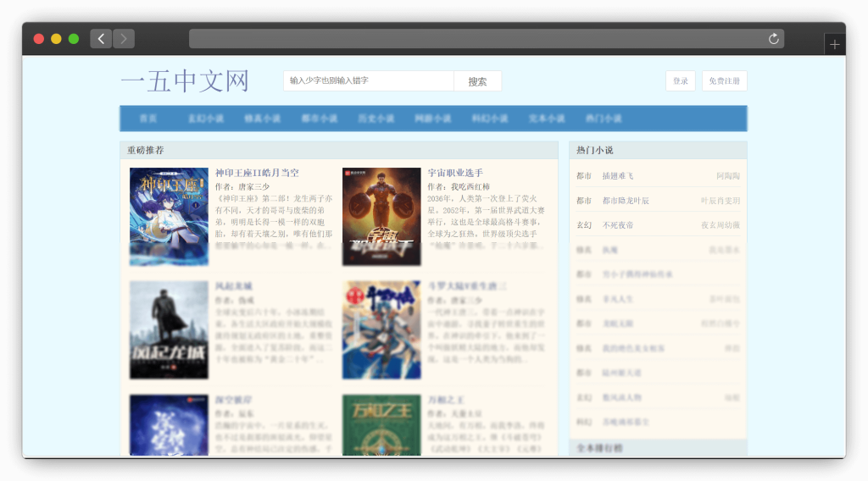Open the 完本小说 navigation item

[x=547, y=119]
